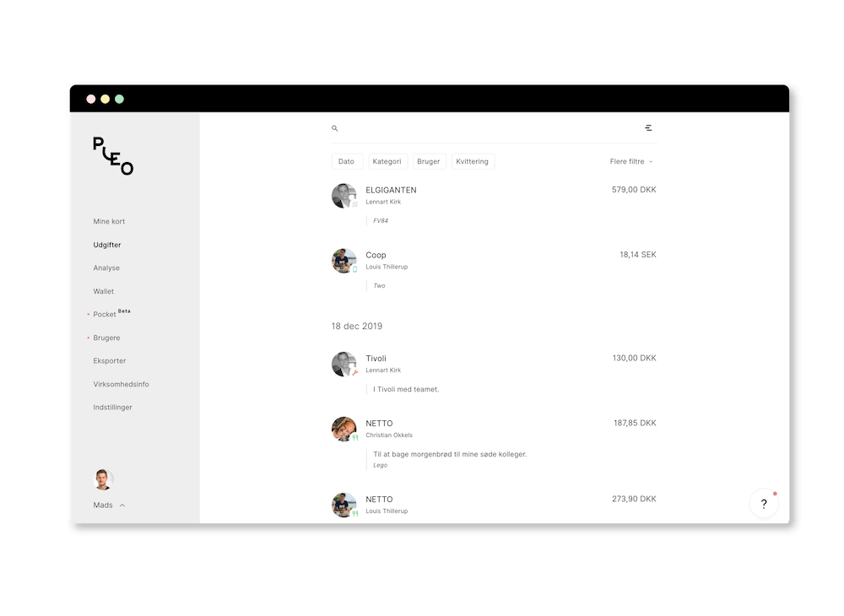Open the Kategori filter
This screenshot has width=844, height=616.
click(x=387, y=161)
